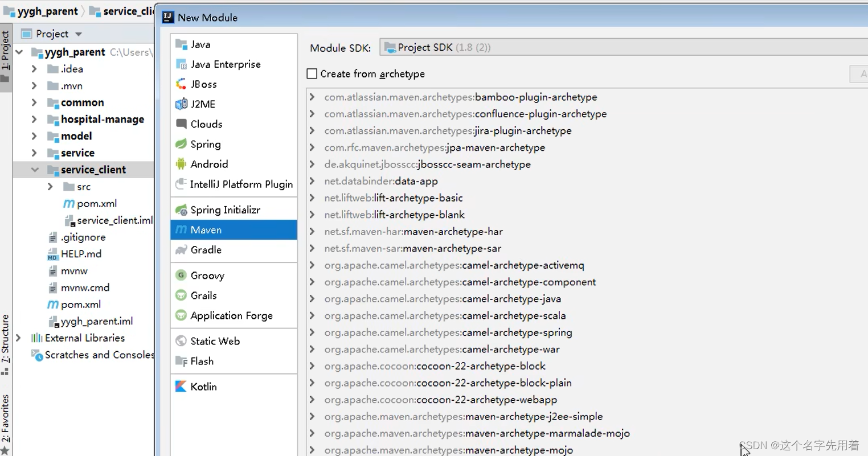Select the Spring Initializr icon
This screenshot has height=456, width=868.
click(x=181, y=210)
